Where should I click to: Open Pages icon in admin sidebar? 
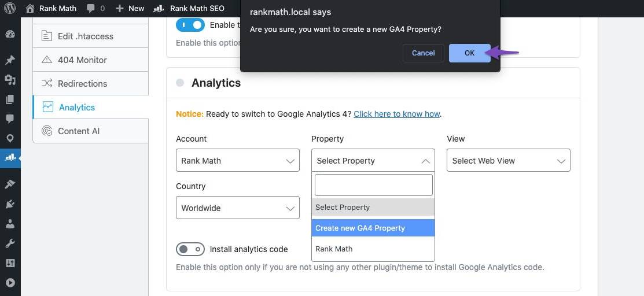point(10,99)
